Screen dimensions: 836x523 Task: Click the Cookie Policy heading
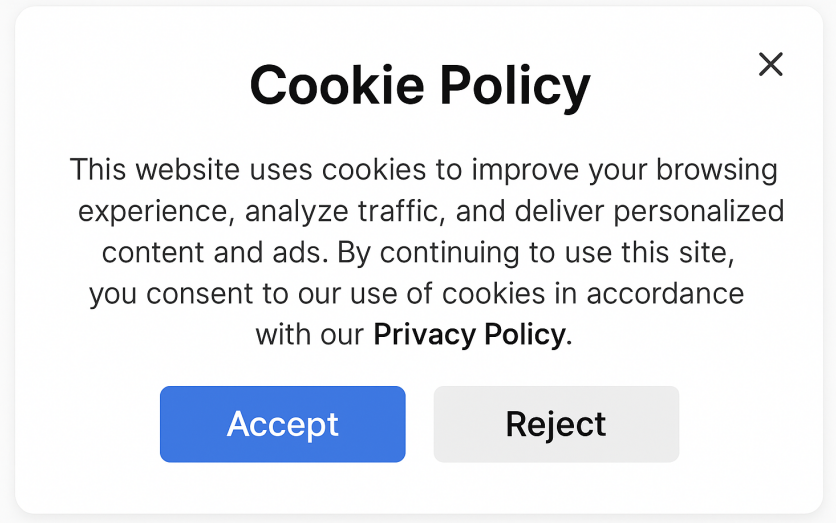click(420, 85)
